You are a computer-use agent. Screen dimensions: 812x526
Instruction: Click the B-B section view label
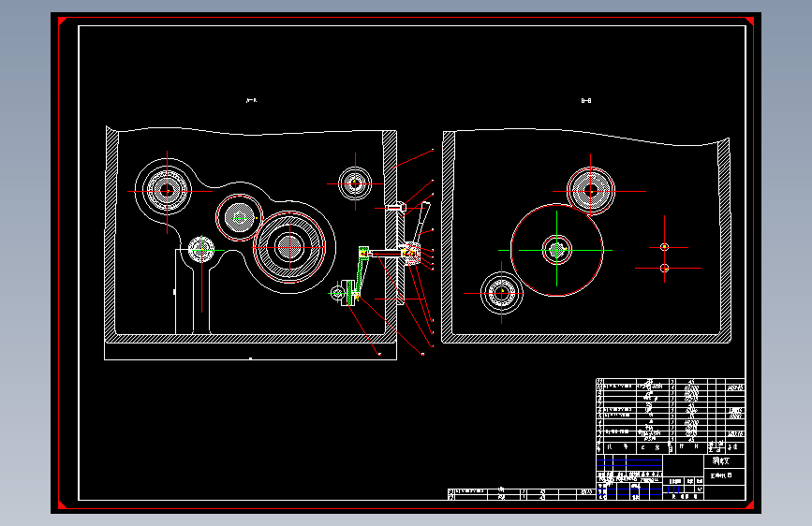coord(585,100)
